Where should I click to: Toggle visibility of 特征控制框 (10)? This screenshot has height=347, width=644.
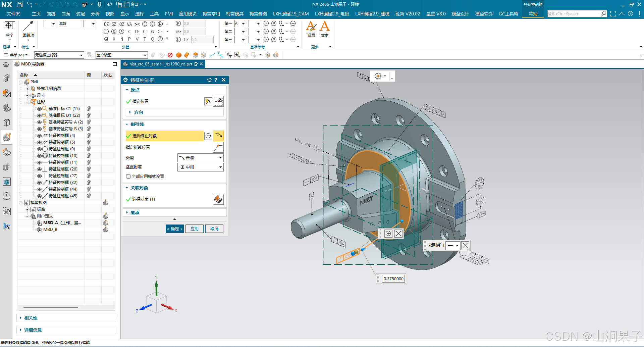point(39,156)
